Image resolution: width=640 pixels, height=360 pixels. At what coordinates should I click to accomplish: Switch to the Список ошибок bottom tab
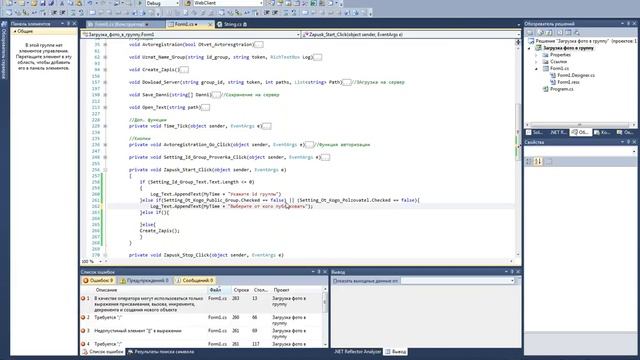(103, 352)
